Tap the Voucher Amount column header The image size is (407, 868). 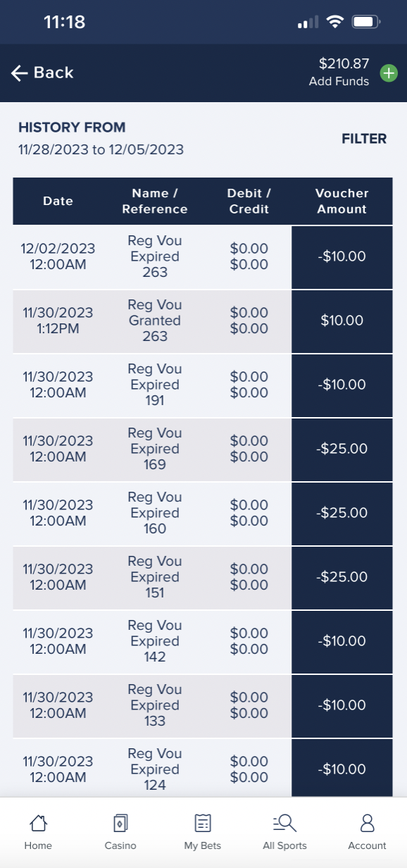point(342,201)
